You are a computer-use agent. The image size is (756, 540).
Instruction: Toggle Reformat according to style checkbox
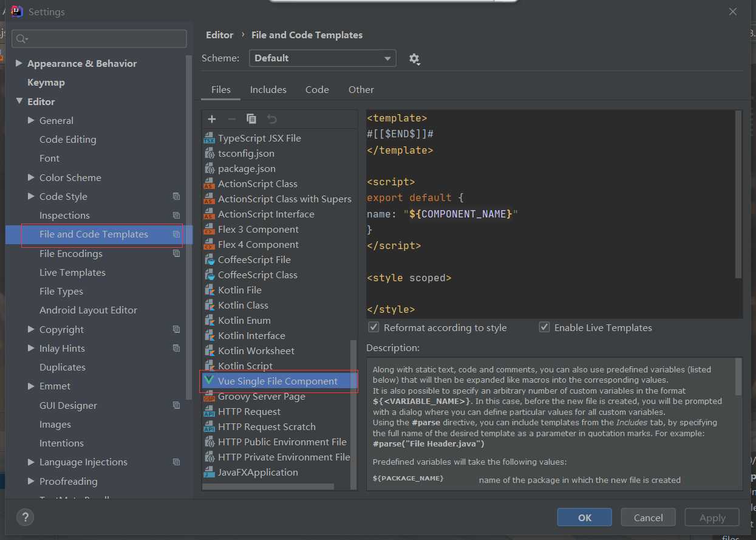(374, 327)
